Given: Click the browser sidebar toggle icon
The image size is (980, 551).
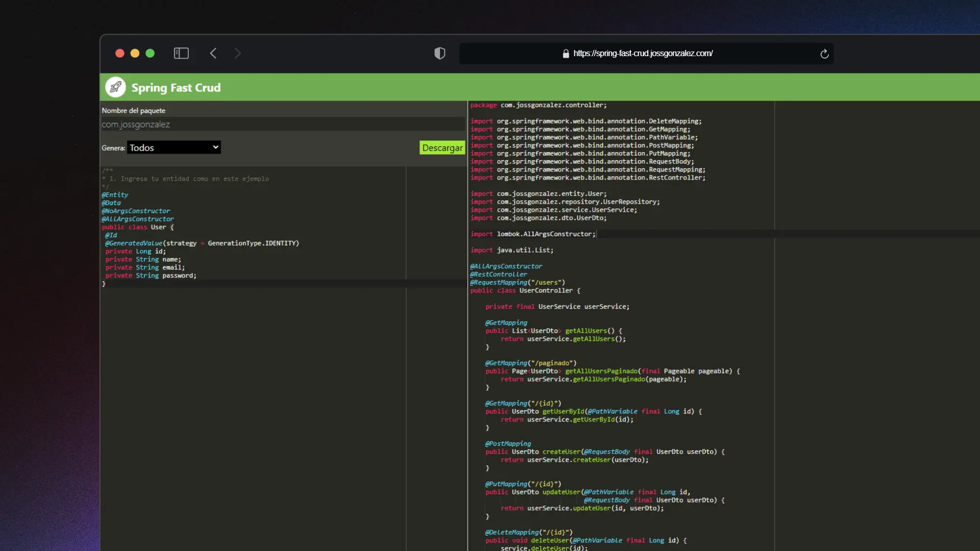Looking at the screenshot, I should pos(181,53).
